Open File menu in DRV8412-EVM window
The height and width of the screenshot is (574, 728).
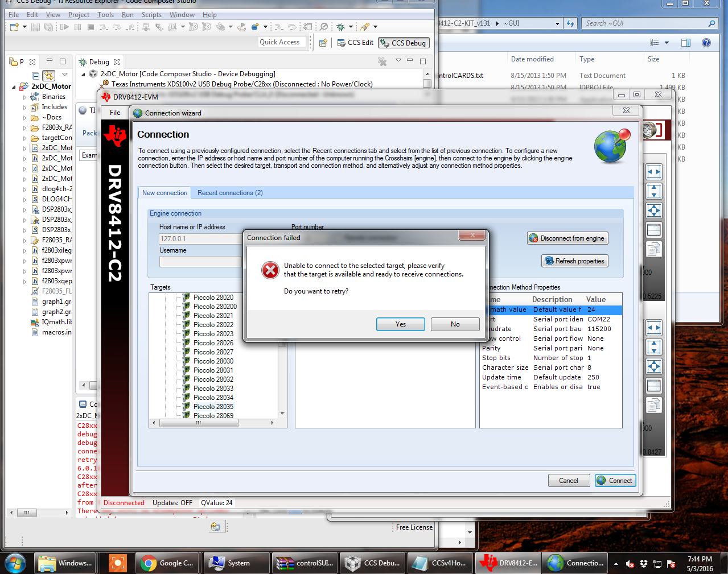tap(115, 113)
